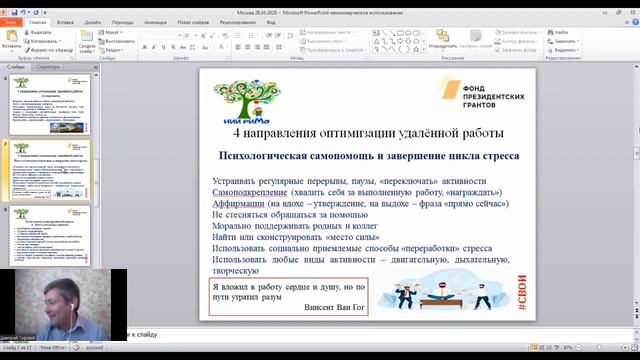The width and height of the screenshot is (640, 360).
Task: Toggle underline formatting
Action: [164, 47]
